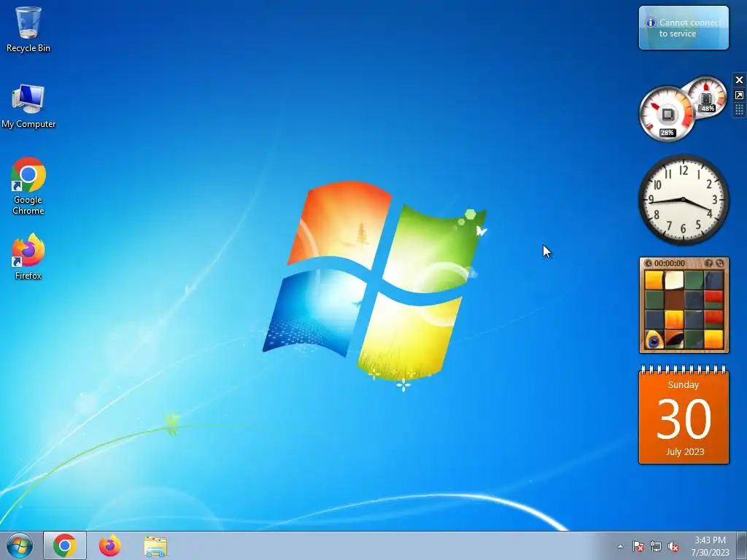Open the network status tray icon
Viewport: 747px width, 560px height.
pos(656,546)
